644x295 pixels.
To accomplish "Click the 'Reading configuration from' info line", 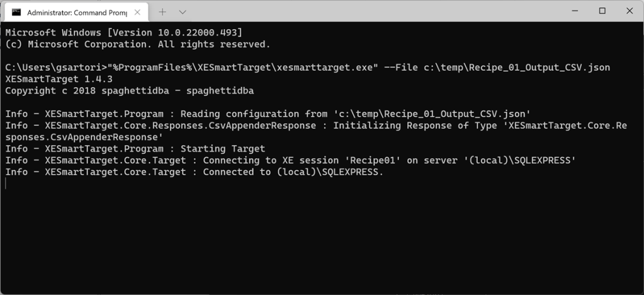I will coord(268,114).
